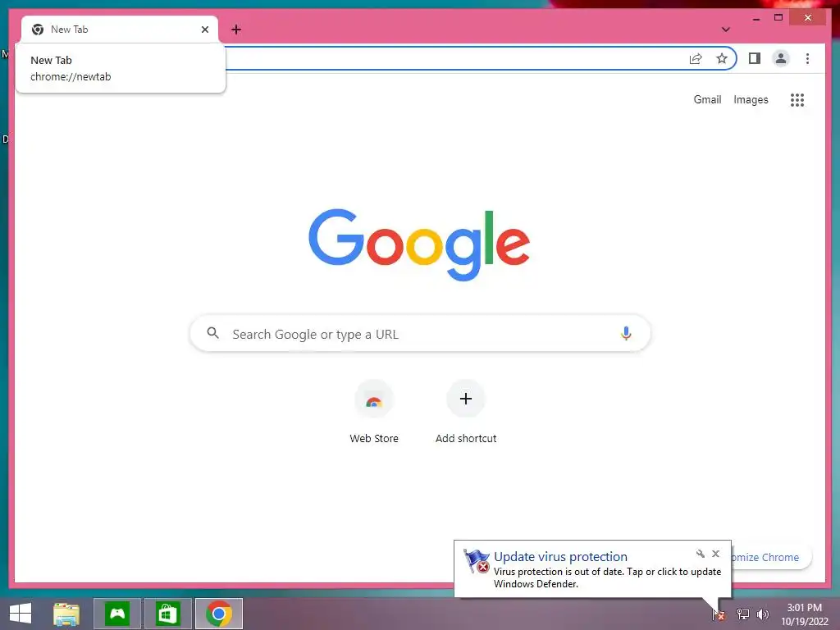Focus the Search Google or type a URL box
The height and width of the screenshot is (630, 840).
point(420,334)
